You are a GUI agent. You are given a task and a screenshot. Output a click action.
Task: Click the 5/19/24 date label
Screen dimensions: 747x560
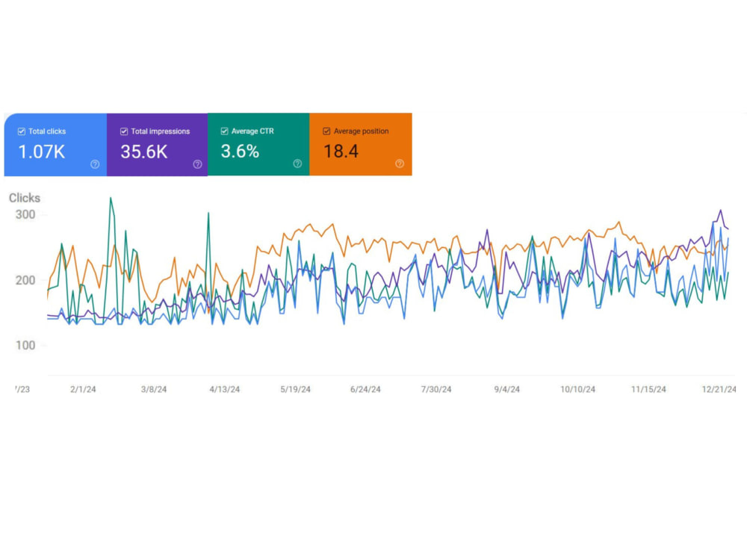[295, 390]
